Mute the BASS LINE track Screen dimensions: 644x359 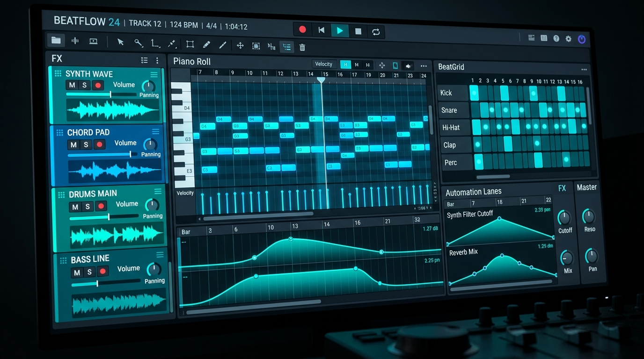(x=77, y=273)
